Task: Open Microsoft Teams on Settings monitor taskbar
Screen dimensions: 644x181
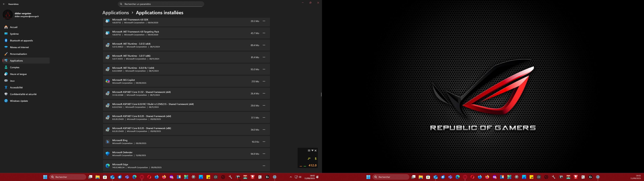Action: (127, 177)
